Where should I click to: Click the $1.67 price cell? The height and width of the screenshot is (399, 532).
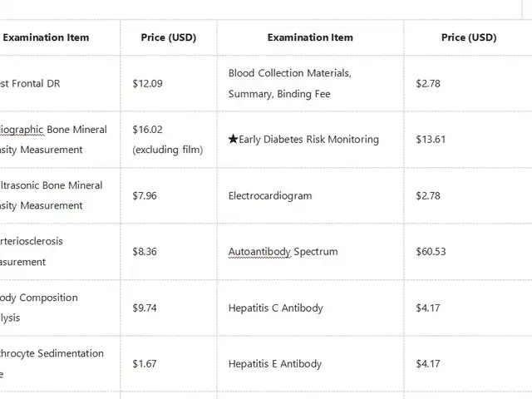pos(145,363)
